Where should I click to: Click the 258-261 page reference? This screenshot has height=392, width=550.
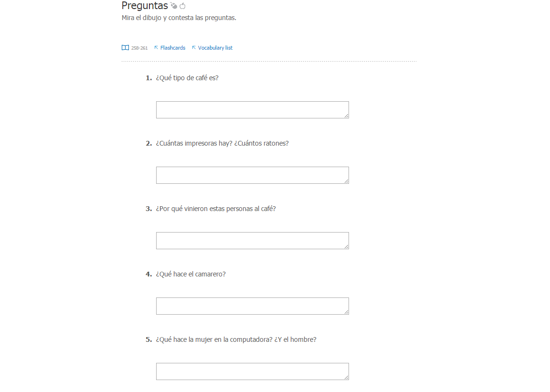coord(139,48)
